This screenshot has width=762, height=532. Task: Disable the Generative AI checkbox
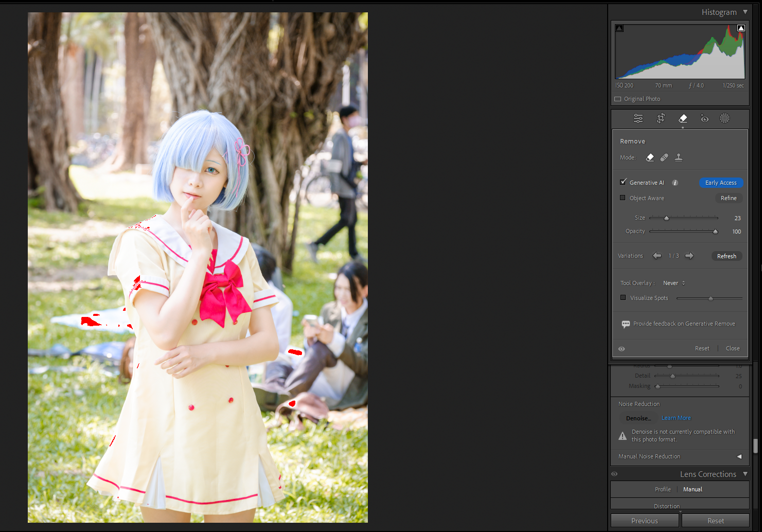(623, 182)
